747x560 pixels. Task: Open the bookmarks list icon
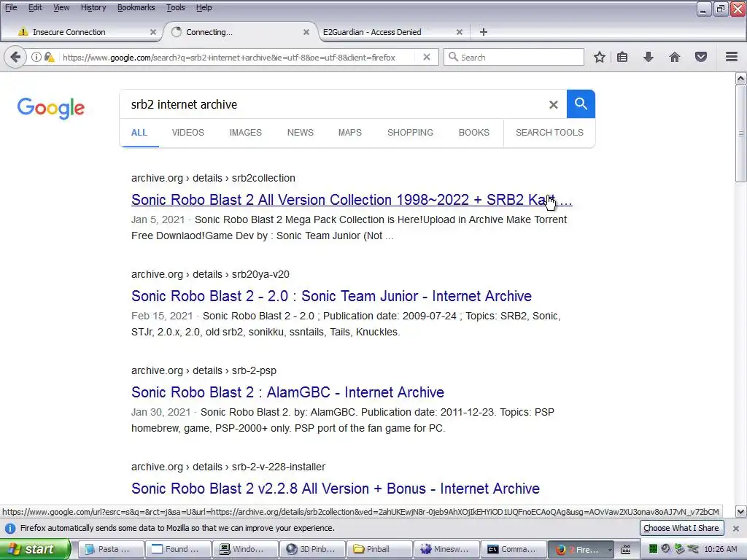(622, 57)
